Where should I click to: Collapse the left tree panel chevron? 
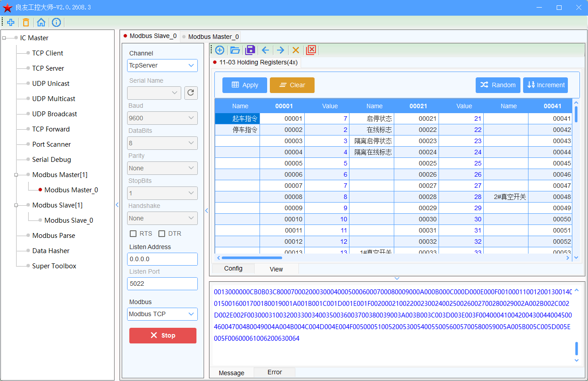(x=117, y=205)
